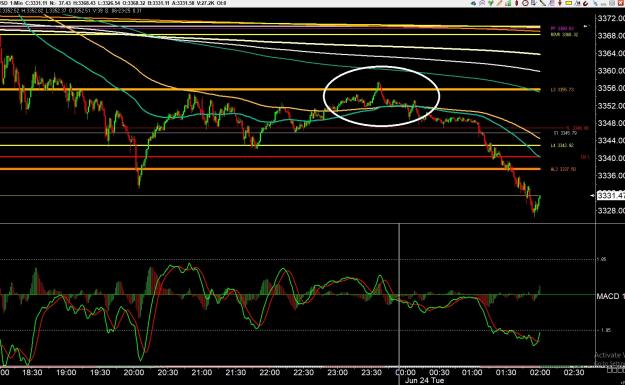Screen dimensions: 625x385
Task: Click the 18:30 time axis label
Action: point(32,372)
